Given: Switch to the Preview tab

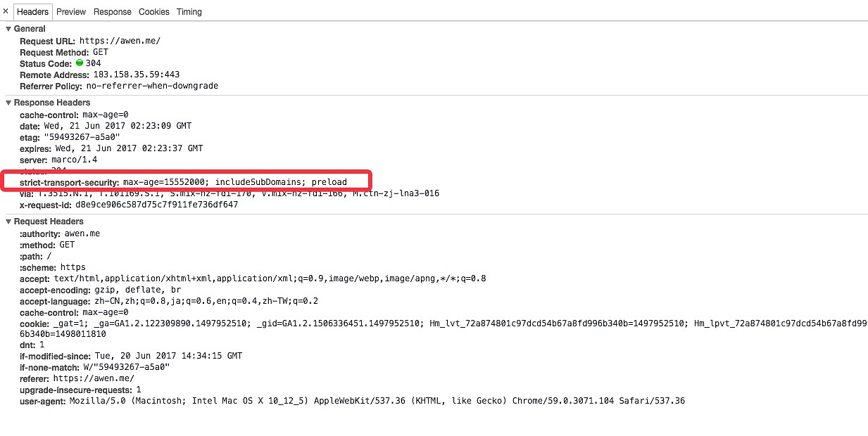Looking at the screenshot, I should click(71, 12).
